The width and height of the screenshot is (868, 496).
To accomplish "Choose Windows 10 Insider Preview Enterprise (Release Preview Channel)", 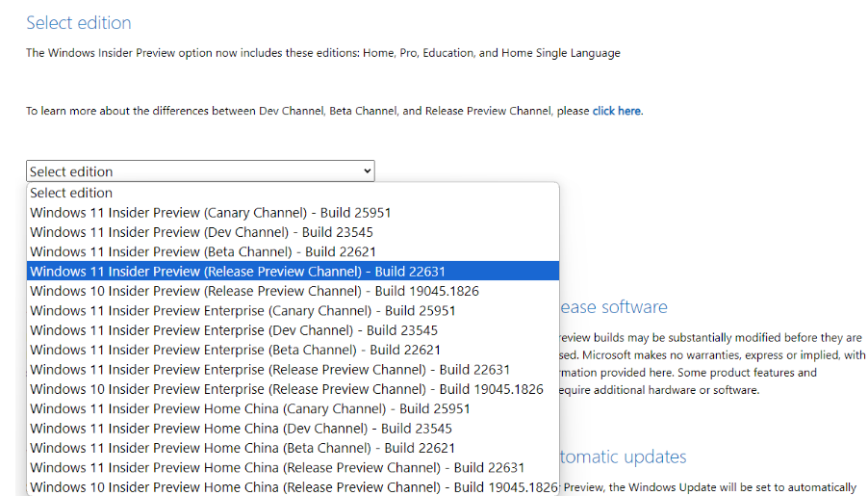I will coord(293,389).
